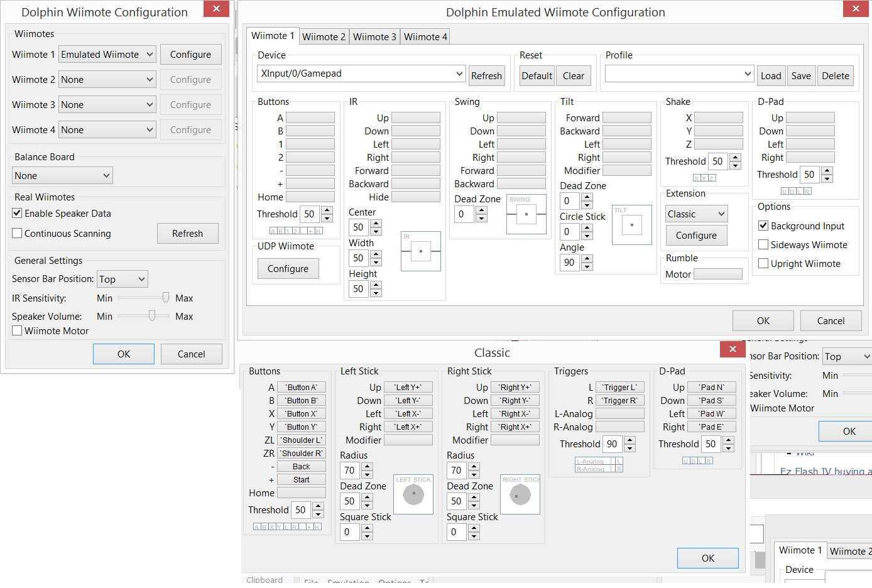The width and height of the screenshot is (872, 588).
Task: Increase IR Width spinner value
Action: (x=376, y=254)
